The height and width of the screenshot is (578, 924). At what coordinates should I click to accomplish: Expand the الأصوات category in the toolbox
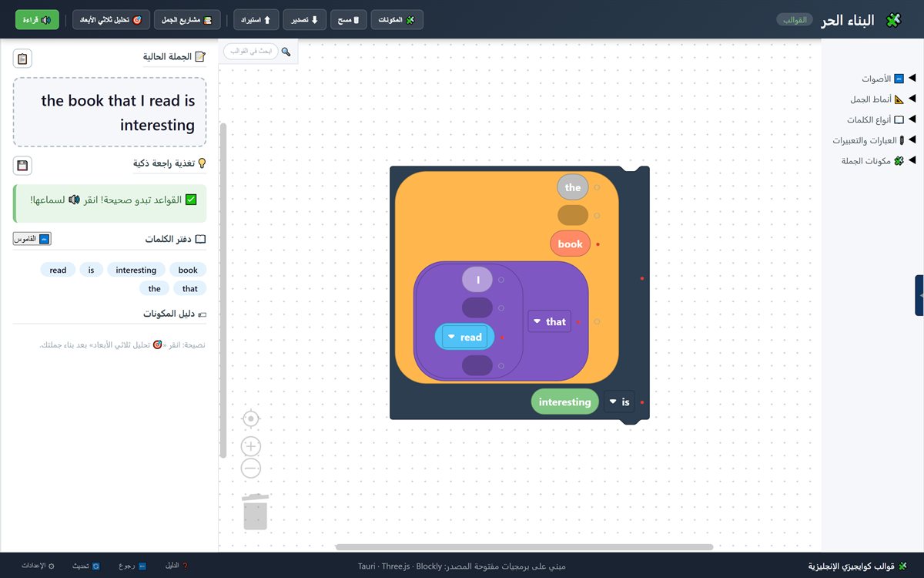point(884,79)
